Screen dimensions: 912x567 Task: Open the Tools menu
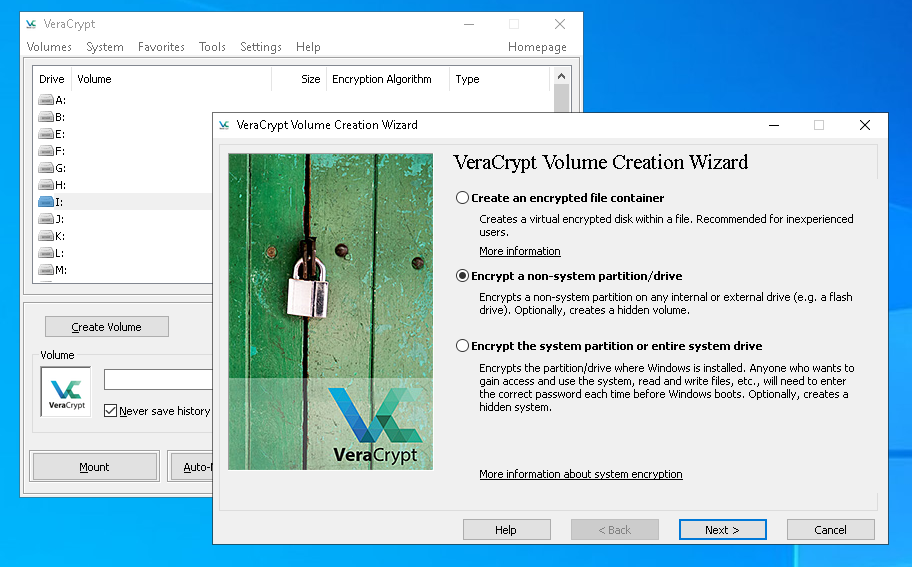point(212,47)
